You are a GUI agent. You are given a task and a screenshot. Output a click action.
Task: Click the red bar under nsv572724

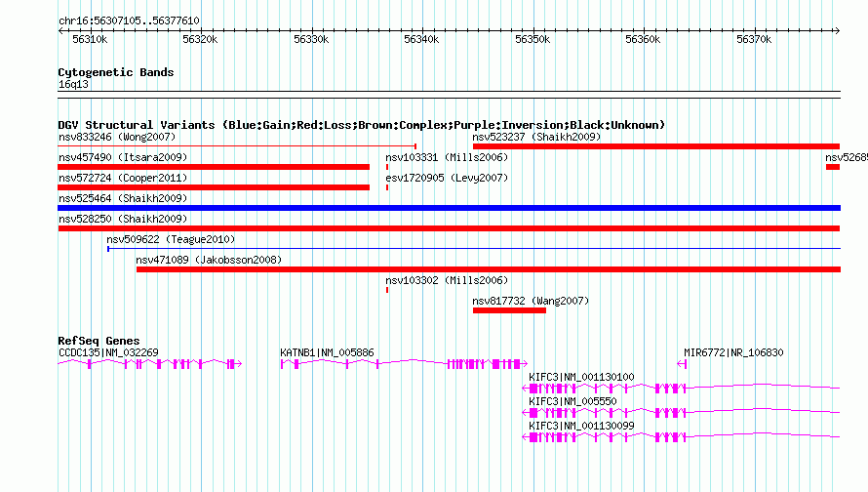(x=214, y=187)
